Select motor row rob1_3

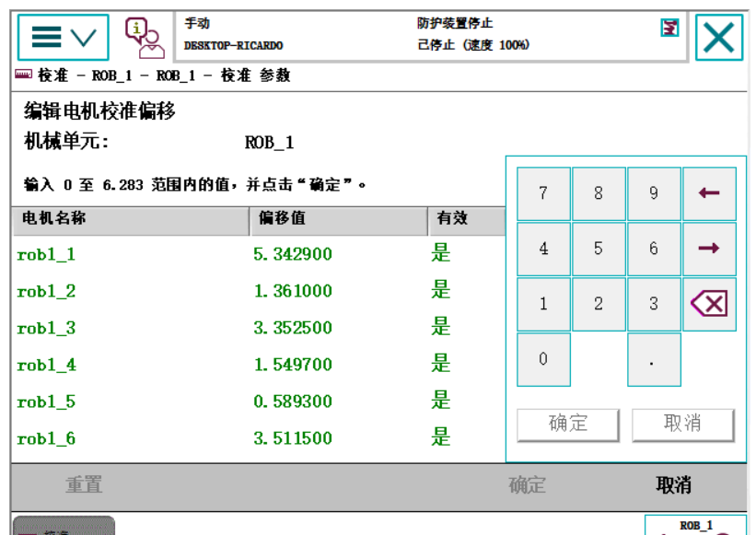[259, 327]
